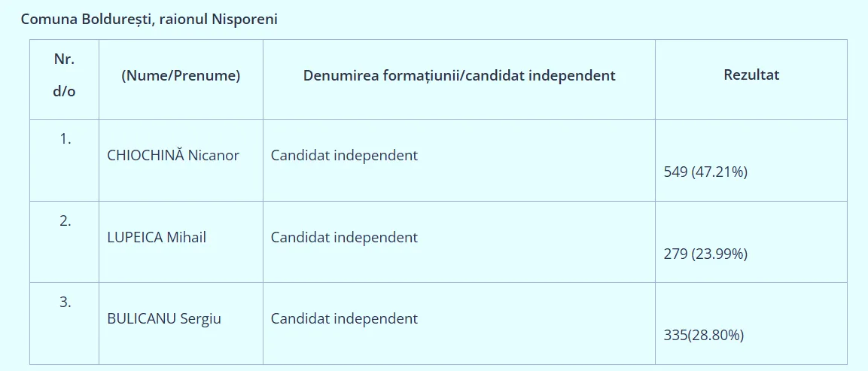Select the name BULICANU Sergiu
This screenshot has width=868, height=371.
click(x=164, y=318)
